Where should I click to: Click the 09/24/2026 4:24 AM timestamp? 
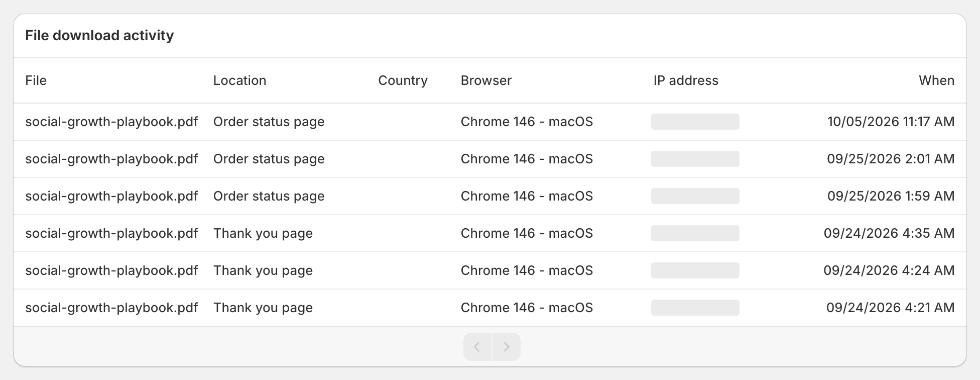[x=889, y=270]
